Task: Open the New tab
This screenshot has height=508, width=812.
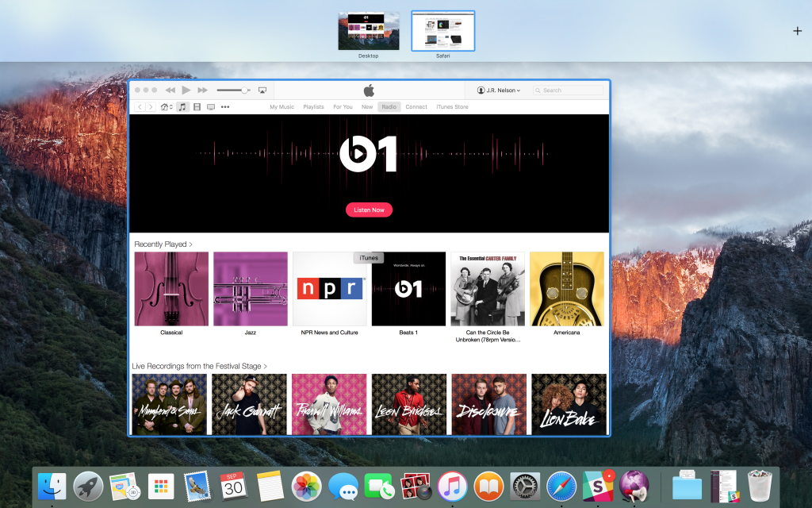Action: 367,107
